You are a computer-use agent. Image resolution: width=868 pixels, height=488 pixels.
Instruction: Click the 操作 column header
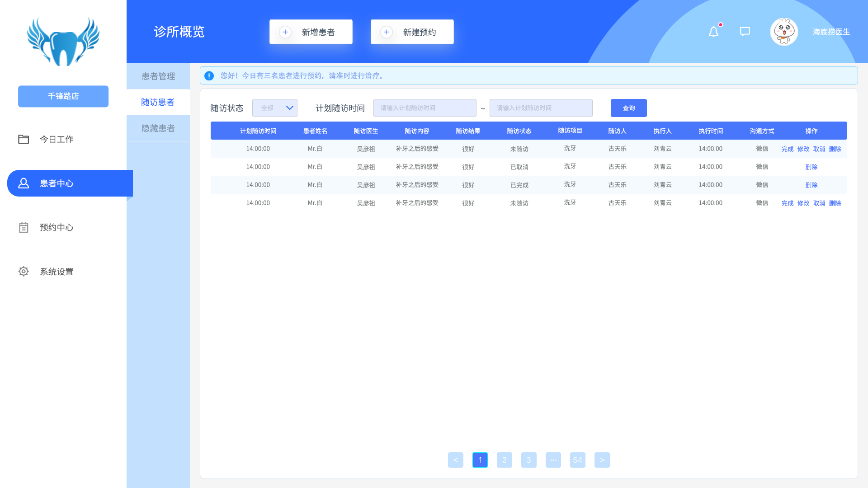click(x=811, y=131)
